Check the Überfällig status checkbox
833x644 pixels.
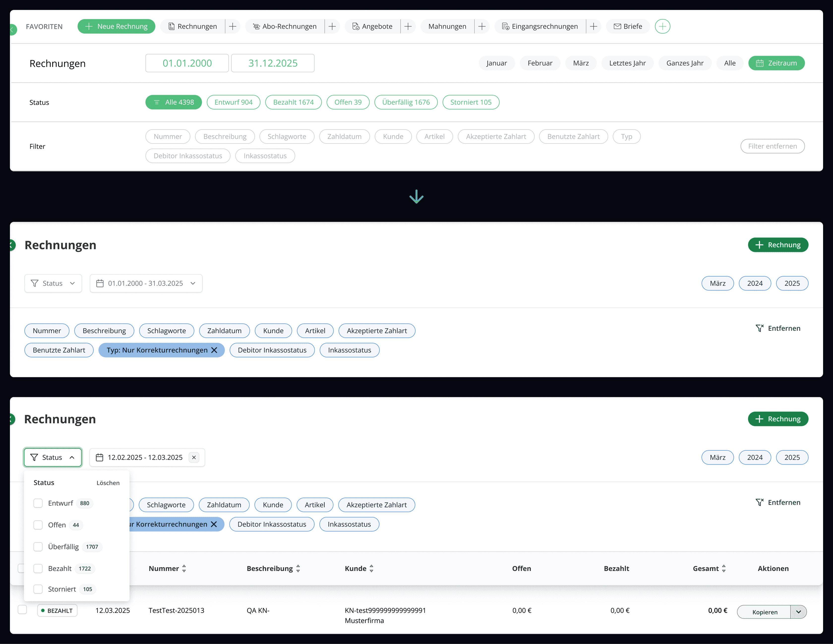coord(38,547)
